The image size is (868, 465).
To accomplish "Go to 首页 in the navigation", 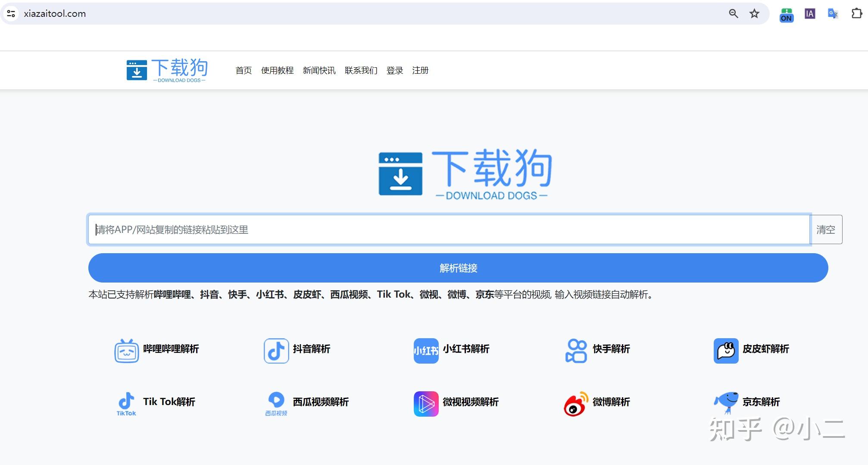I will coord(244,70).
